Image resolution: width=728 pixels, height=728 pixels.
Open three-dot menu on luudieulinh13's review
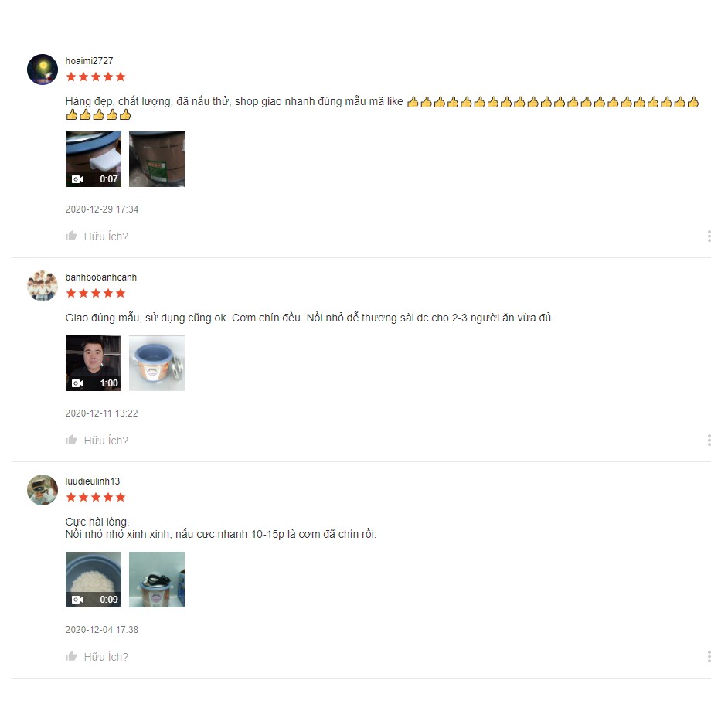709,656
